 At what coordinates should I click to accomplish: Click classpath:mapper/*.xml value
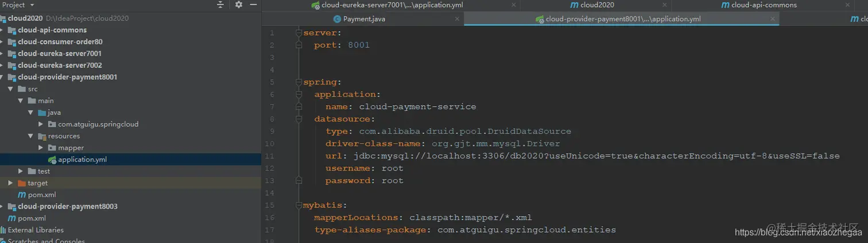[x=471, y=218]
